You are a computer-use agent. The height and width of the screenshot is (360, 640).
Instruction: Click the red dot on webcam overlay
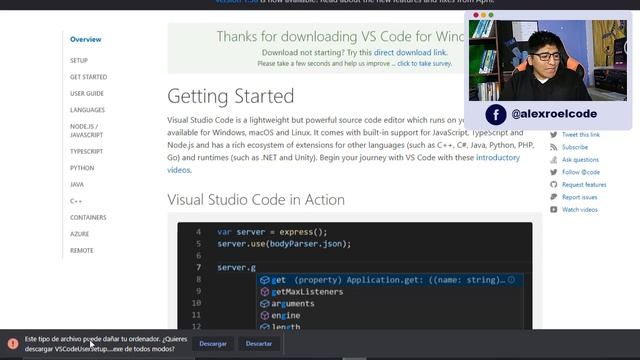pos(476,15)
